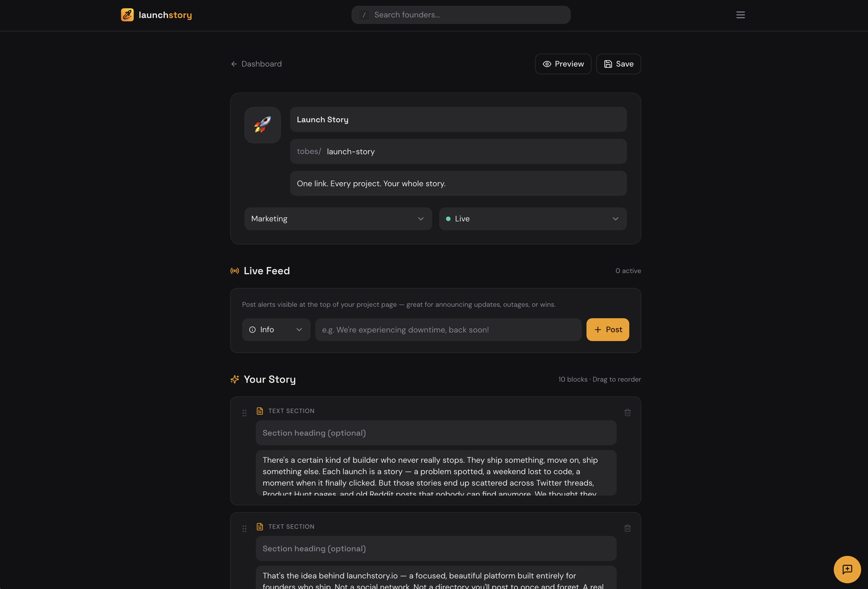The width and height of the screenshot is (868, 589).
Task: Click the Save button
Action: pyautogui.click(x=618, y=64)
